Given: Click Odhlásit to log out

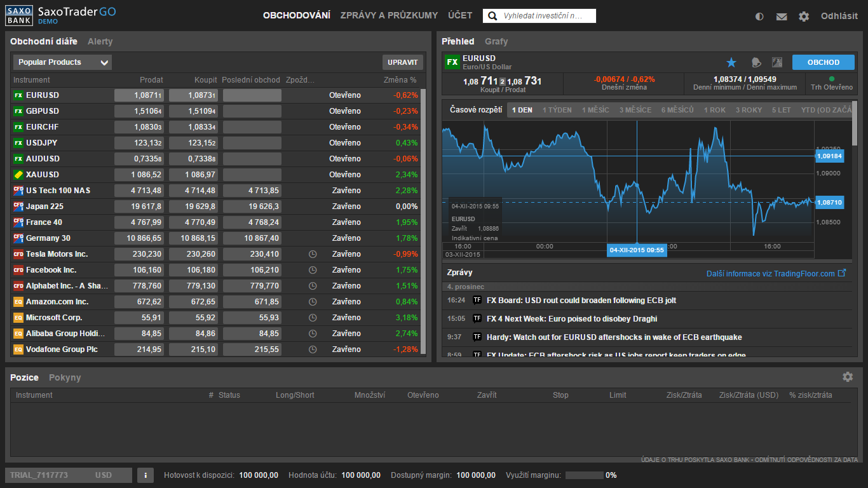Looking at the screenshot, I should (839, 16).
